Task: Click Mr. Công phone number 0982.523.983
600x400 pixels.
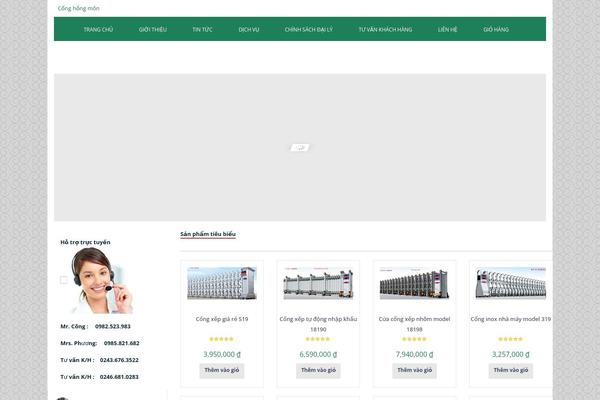Action: [113, 327]
